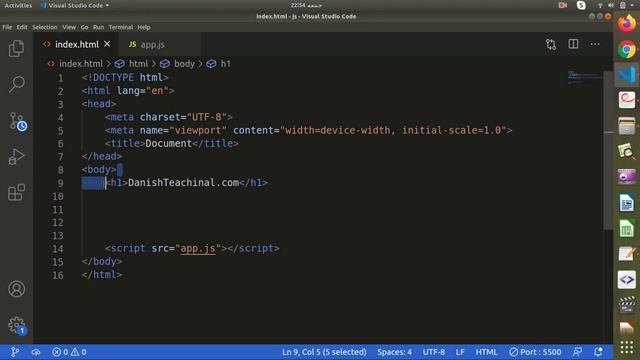
Task: Change indentation via Spaces: 4
Action: [394, 352]
